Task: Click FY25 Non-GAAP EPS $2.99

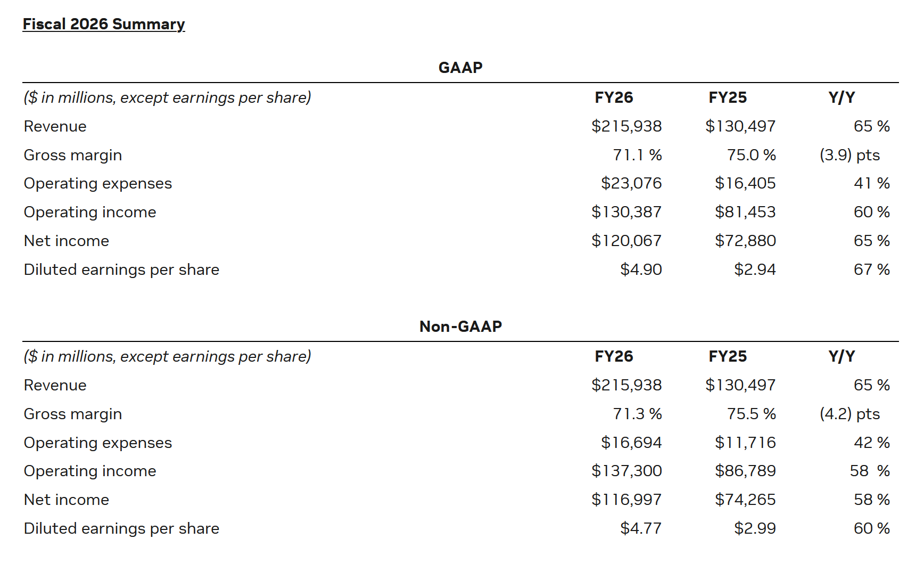Action: (x=755, y=528)
